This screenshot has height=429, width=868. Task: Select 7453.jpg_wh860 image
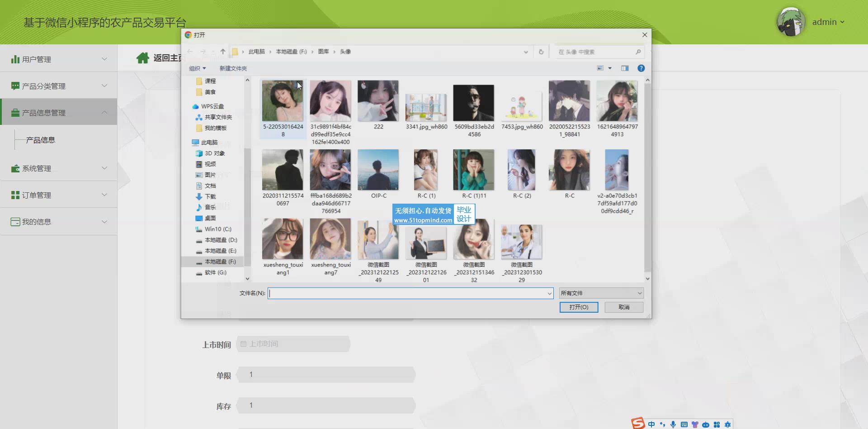pos(521,106)
